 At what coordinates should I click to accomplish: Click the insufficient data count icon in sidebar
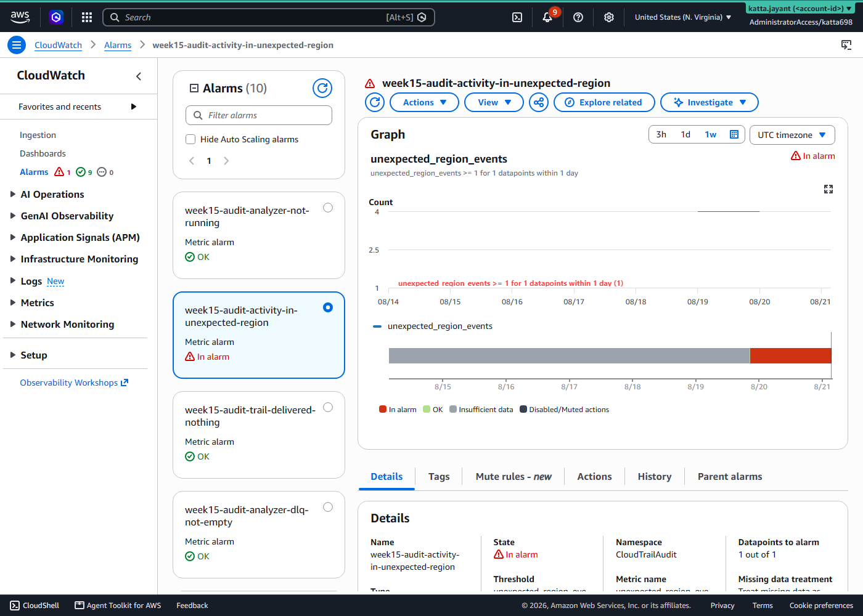[102, 172]
